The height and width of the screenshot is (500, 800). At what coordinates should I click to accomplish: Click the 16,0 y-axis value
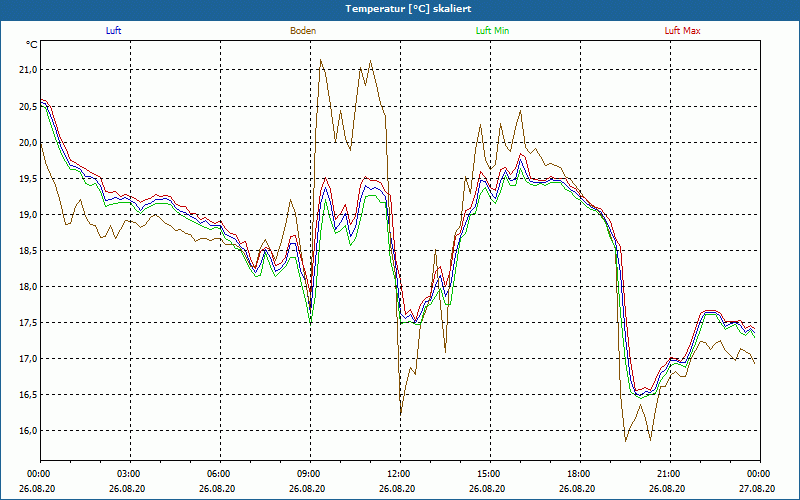click(29, 431)
